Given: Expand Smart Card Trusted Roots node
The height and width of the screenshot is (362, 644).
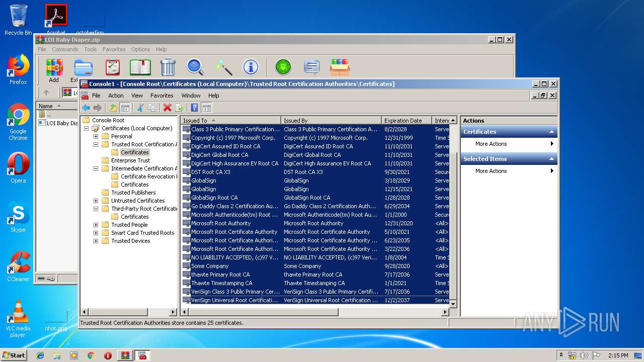Looking at the screenshot, I should (96, 233).
